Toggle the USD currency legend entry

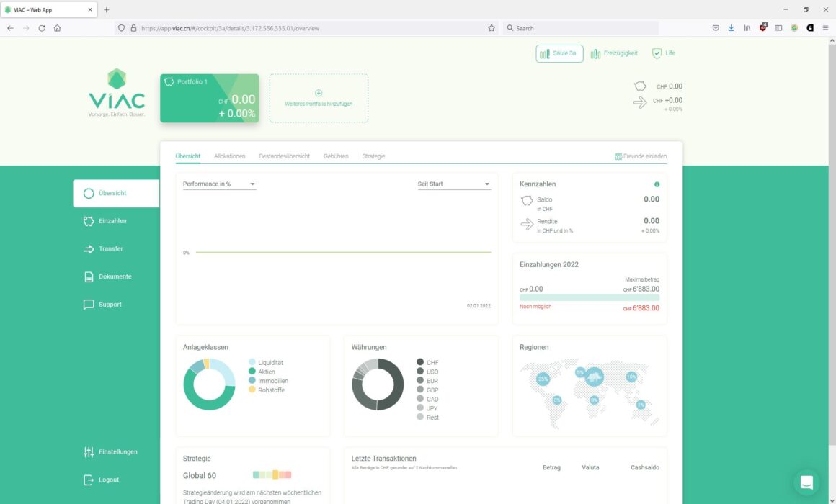coord(427,372)
